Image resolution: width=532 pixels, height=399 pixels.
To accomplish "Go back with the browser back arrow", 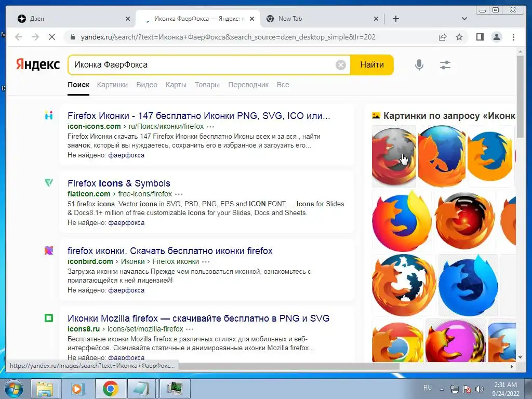I will [x=19, y=37].
